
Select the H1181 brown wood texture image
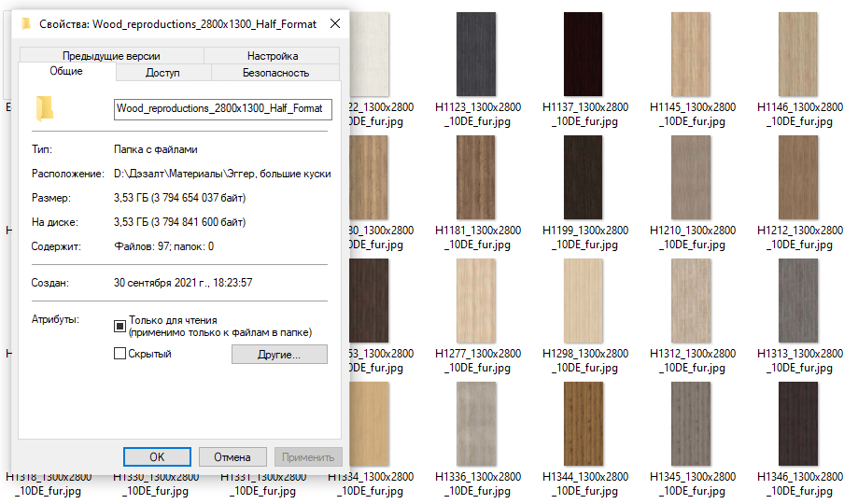[477, 176]
